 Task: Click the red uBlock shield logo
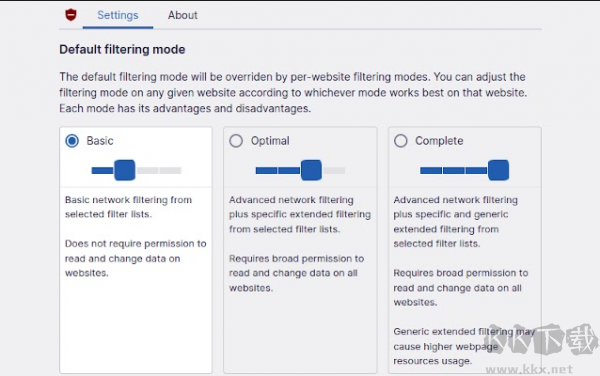tap(71, 15)
